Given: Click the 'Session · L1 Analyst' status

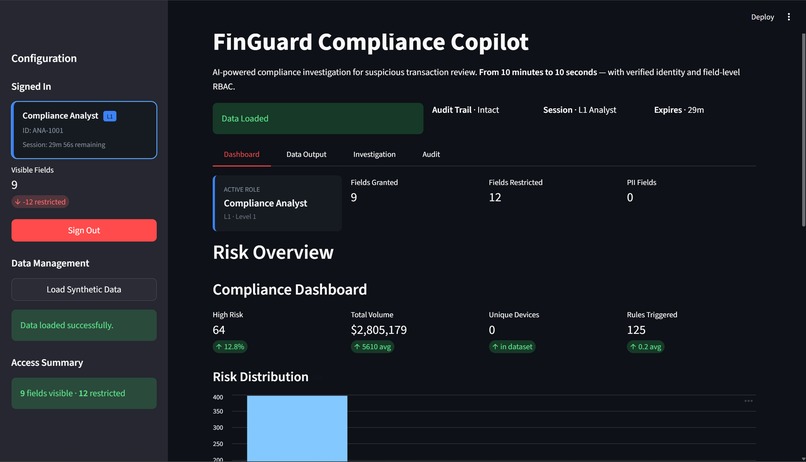Looking at the screenshot, I should tap(579, 110).
